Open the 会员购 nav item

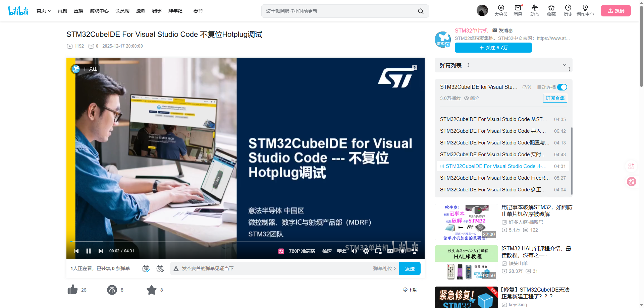point(122,11)
